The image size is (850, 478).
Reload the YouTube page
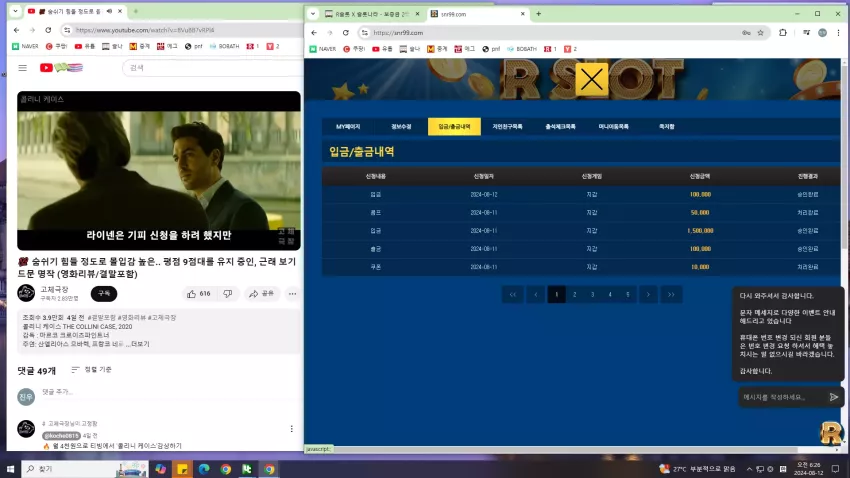click(x=48, y=30)
